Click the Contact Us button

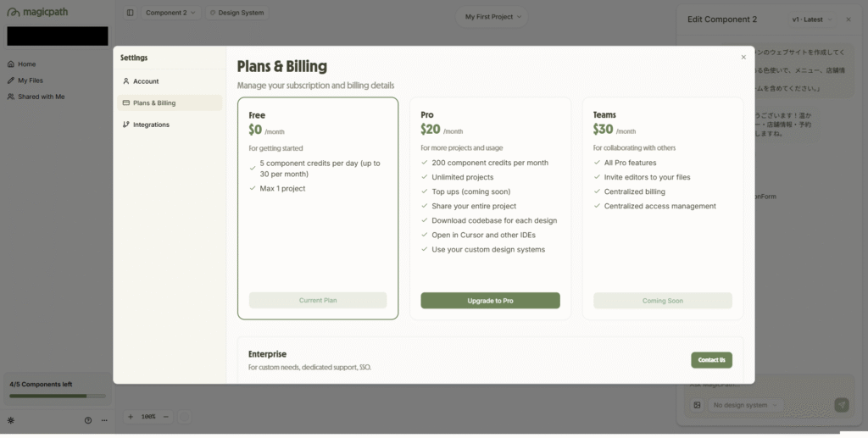click(x=711, y=360)
